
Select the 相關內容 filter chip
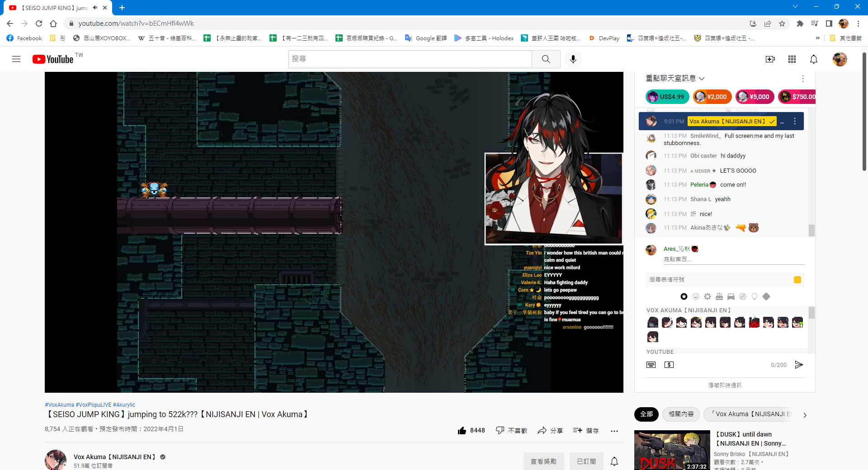(x=681, y=414)
